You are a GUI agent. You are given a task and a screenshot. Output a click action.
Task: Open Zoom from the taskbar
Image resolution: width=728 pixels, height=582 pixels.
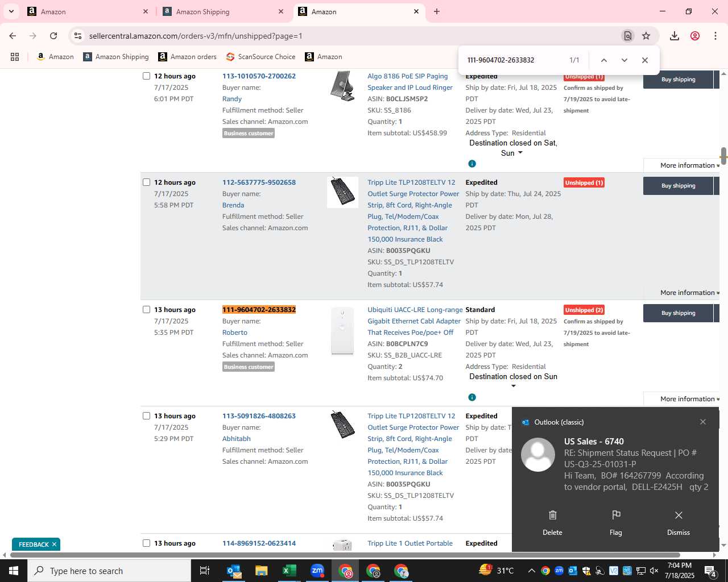point(317,571)
